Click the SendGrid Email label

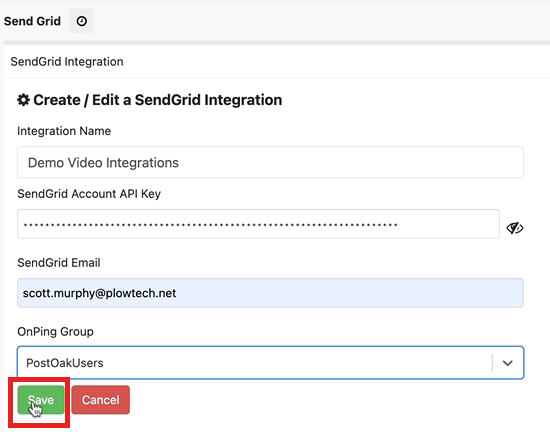(x=59, y=263)
